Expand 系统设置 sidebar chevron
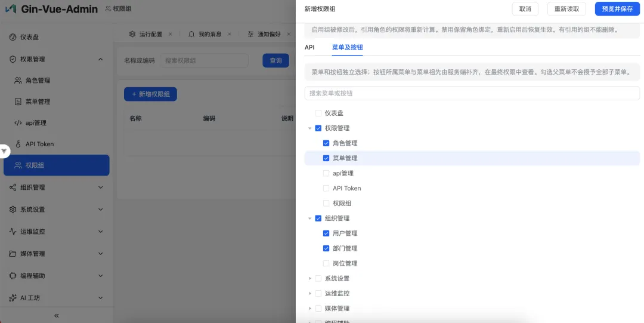This screenshot has width=644, height=323. (x=101, y=210)
